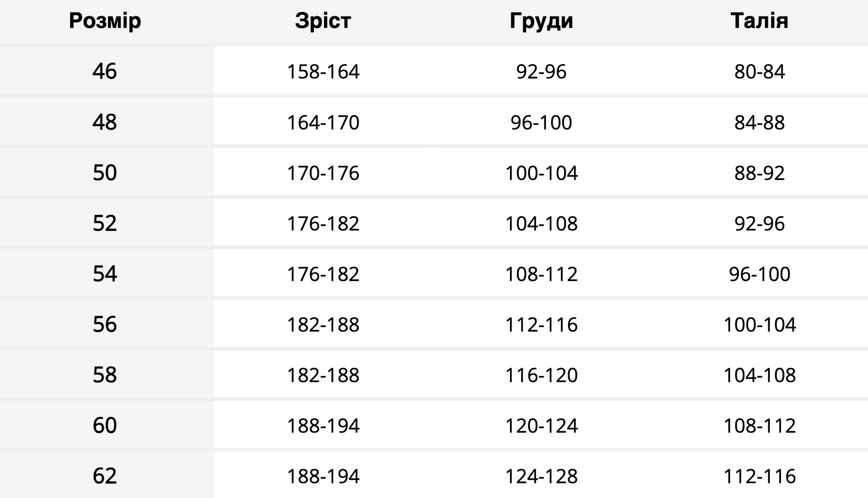Select waist value 96-100 for size 54
868x498 pixels.
[759, 274]
